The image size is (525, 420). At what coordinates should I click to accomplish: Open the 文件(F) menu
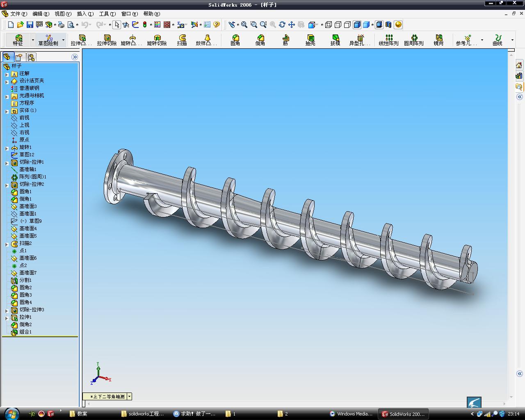[x=19, y=14]
